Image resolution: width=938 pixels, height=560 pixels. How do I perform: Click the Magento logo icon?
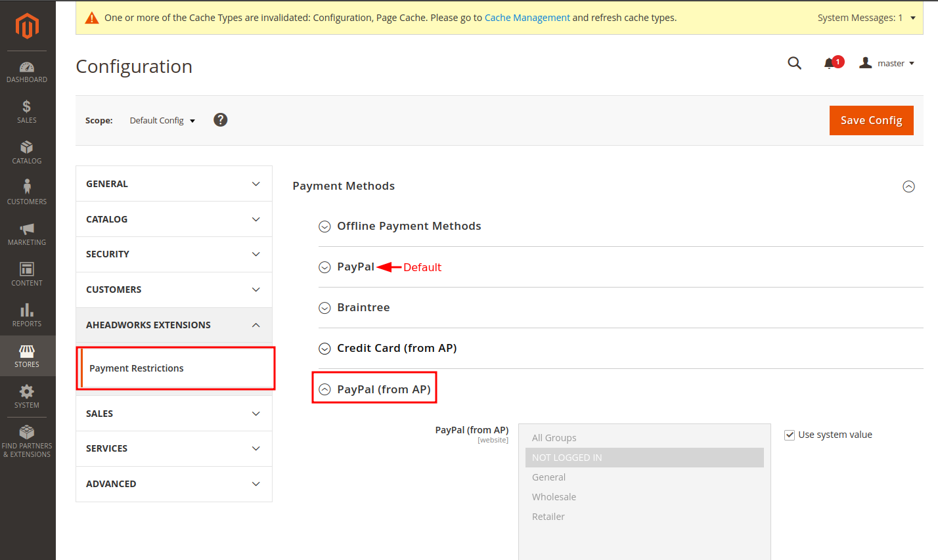pos(27,26)
